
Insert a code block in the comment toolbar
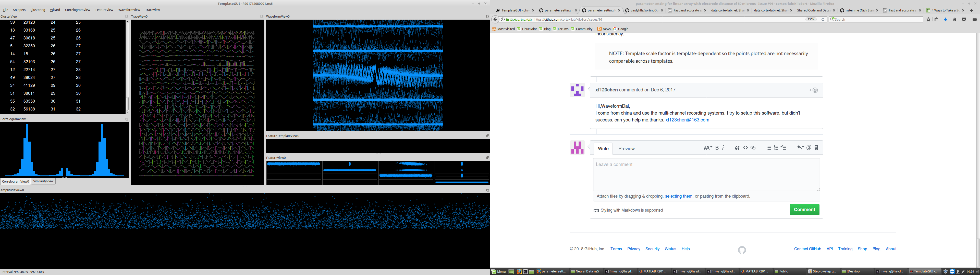[x=746, y=148]
